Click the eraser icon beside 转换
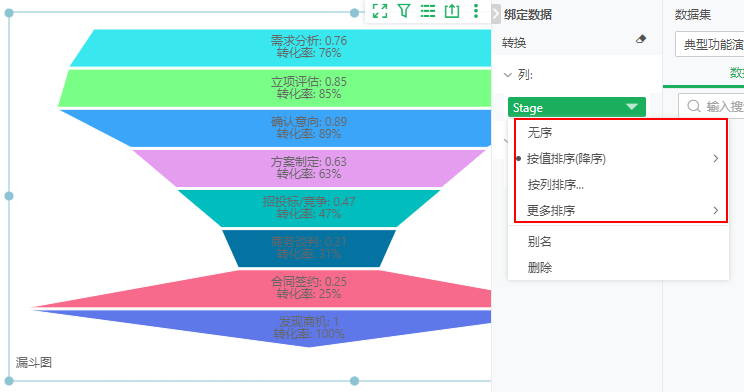The image size is (744, 392). pos(641,39)
